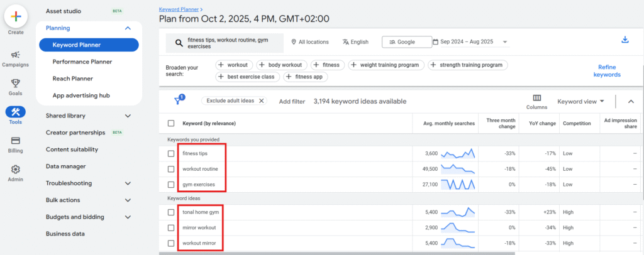Click the search magnifier icon
Image resolution: width=644 pixels, height=255 pixels.
pyautogui.click(x=179, y=43)
